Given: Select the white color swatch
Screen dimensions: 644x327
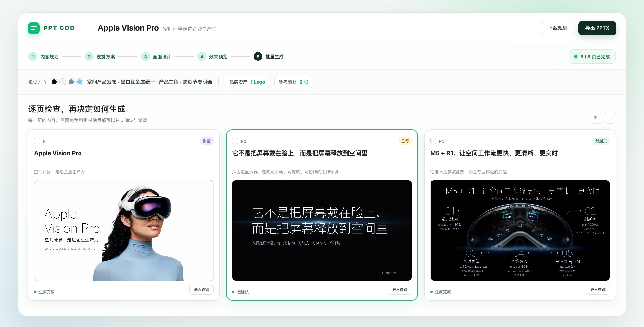Looking at the screenshot, I should (63, 82).
